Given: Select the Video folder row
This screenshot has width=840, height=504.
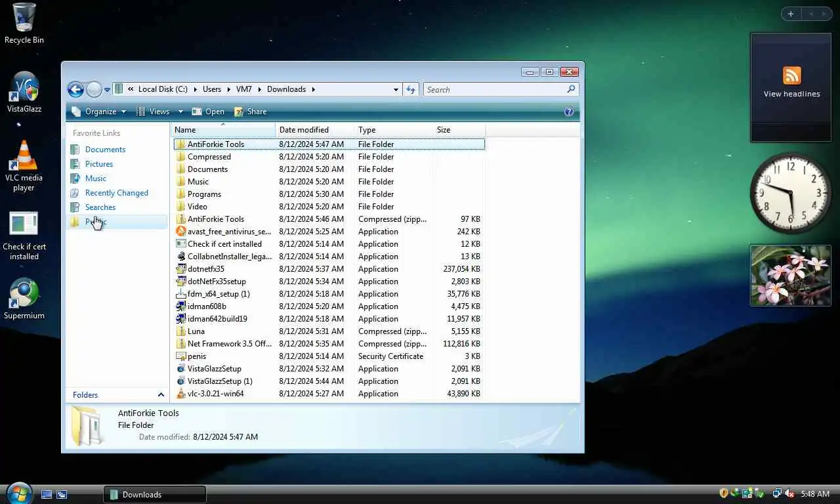Looking at the screenshot, I should pos(329,207).
